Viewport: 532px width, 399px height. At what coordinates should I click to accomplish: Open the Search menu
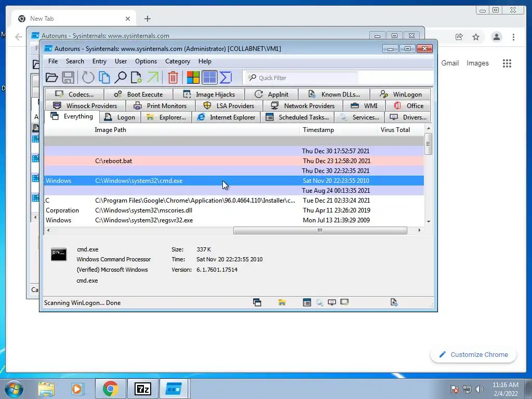pos(75,61)
